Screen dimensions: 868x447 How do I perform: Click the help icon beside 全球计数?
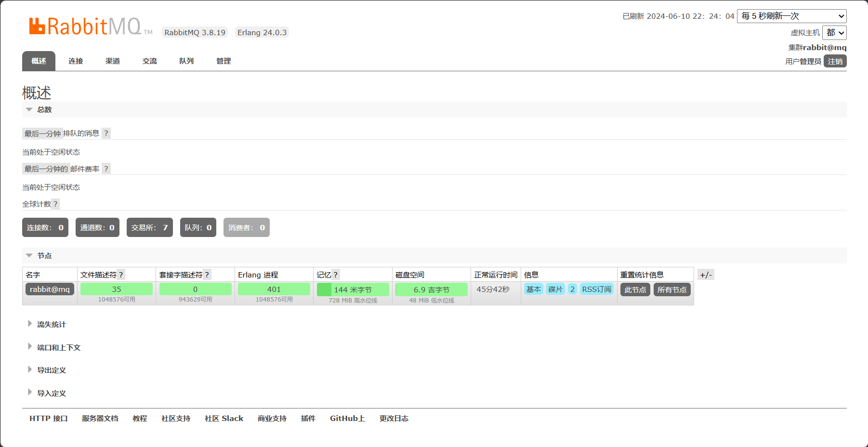[55, 204]
